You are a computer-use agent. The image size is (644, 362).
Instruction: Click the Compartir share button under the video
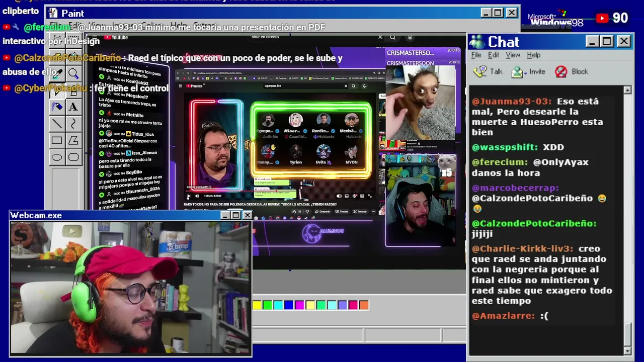pos(323,212)
